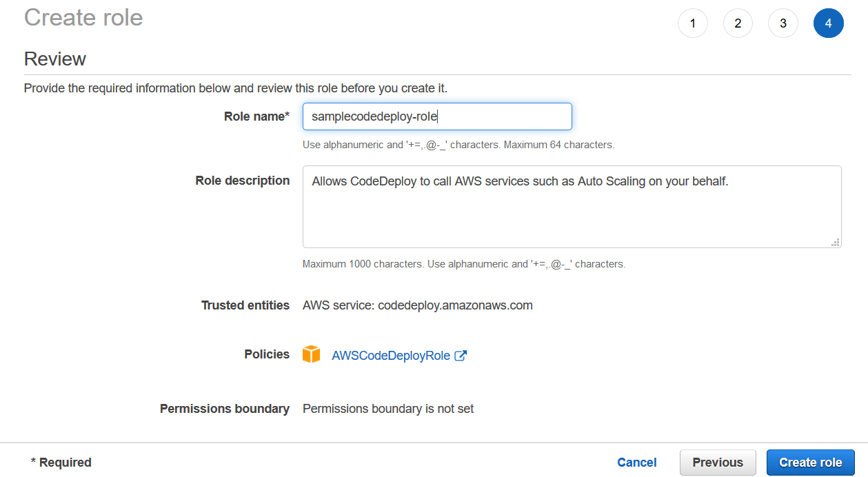Select step 3 circle in wizard
Image resolution: width=868 pixels, height=477 pixels.
783,23
